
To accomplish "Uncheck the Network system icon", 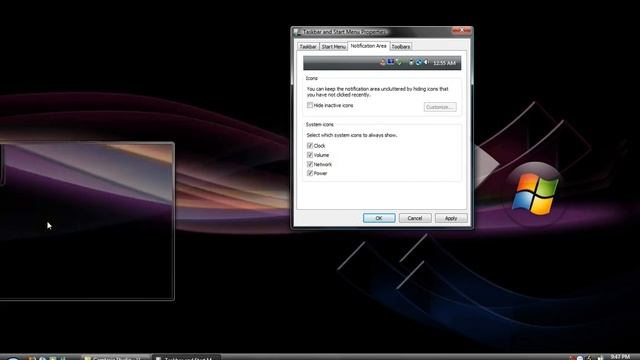I will [x=310, y=164].
